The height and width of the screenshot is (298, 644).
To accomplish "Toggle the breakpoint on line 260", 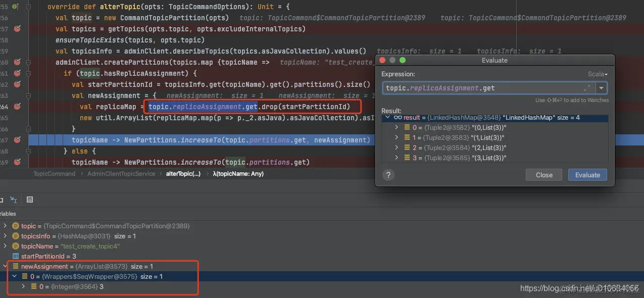I will pos(17,62).
